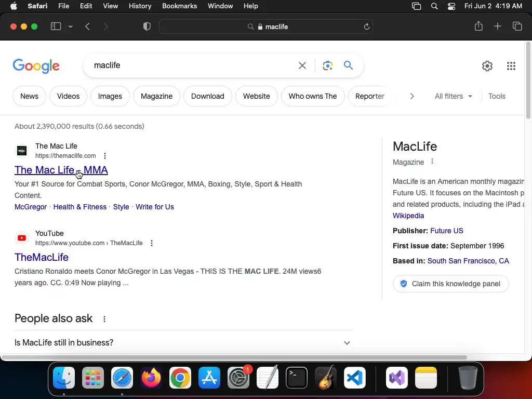The width and height of the screenshot is (532, 399).
Task: Expand Is MacLife still in business
Action: pyautogui.click(x=183, y=343)
